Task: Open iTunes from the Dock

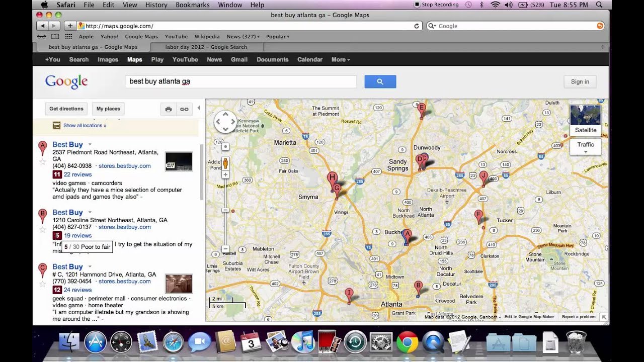Action: click(x=302, y=343)
